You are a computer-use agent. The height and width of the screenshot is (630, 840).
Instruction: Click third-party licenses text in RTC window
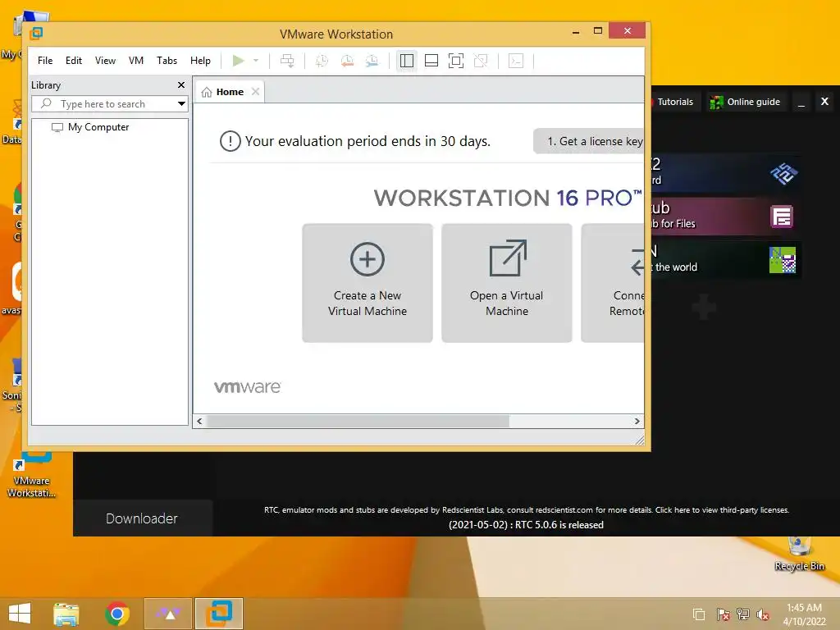[722, 510]
